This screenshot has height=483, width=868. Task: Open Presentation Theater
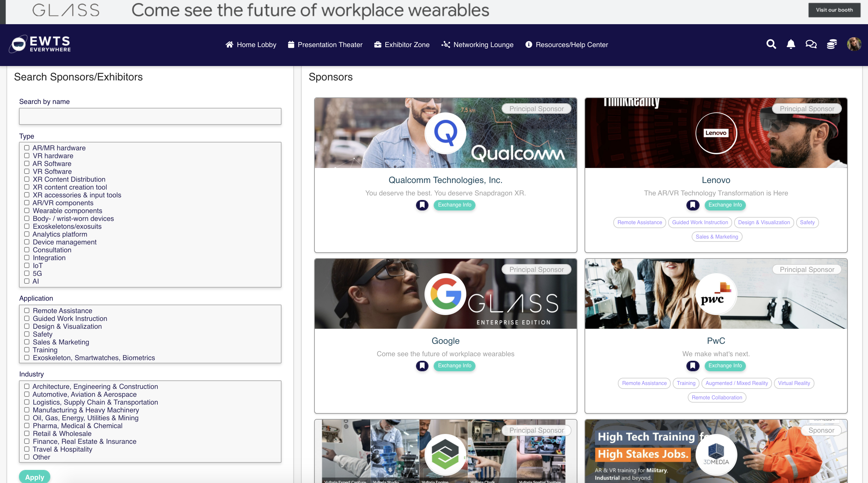coord(325,44)
